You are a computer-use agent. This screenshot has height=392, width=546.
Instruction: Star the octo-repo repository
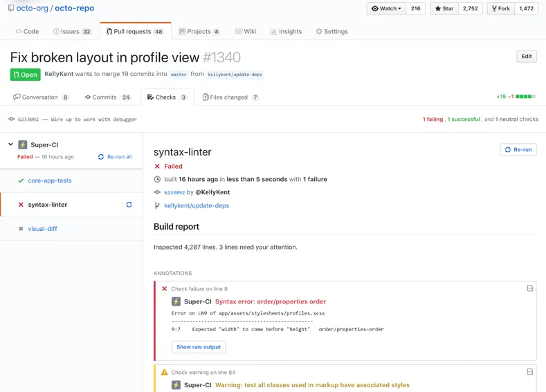coord(444,9)
